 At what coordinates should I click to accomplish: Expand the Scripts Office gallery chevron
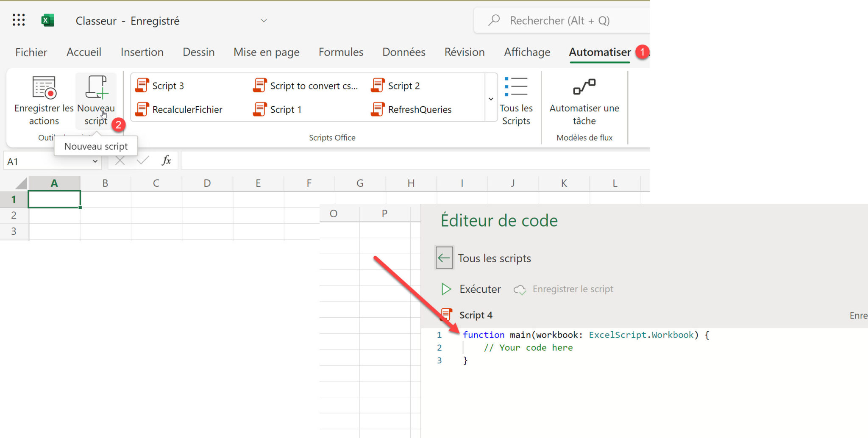pyautogui.click(x=491, y=99)
